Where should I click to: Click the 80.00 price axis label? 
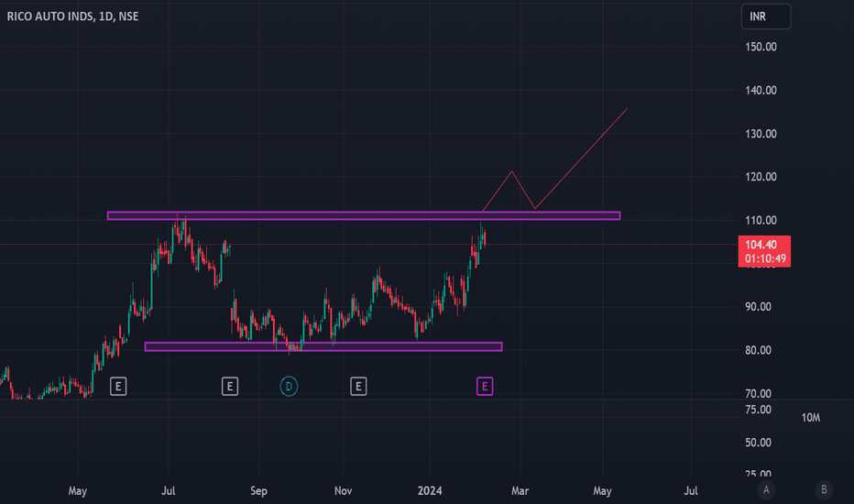[x=758, y=350]
